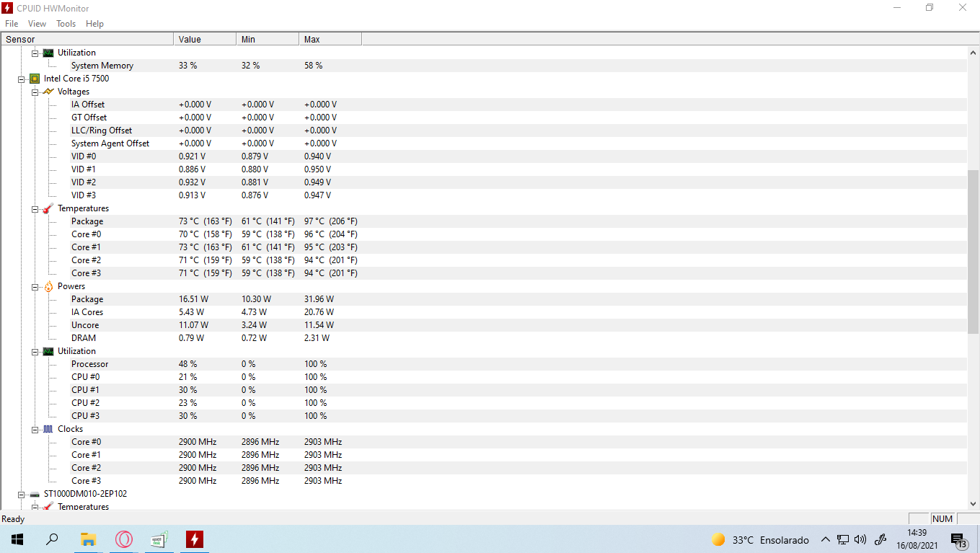Image resolution: width=980 pixels, height=553 pixels.
Task: Click the Powers flame icon
Action: (48, 286)
